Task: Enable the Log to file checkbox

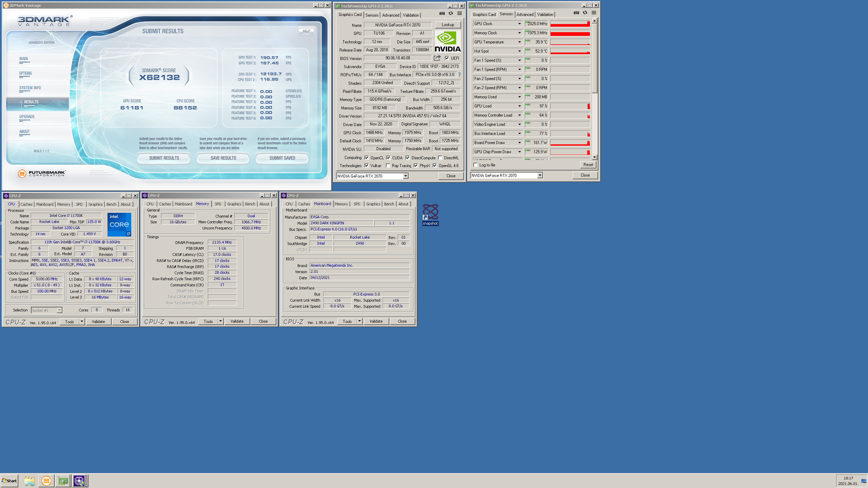Action: 475,165
